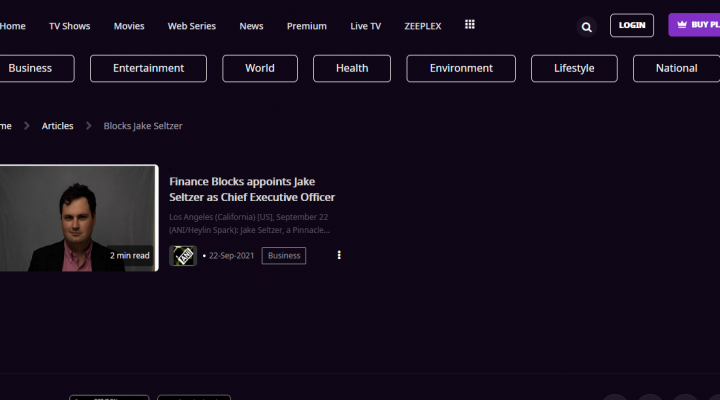Open the apps grid menu icon
Screen dimensions: 720x400
pyautogui.click(x=469, y=24)
